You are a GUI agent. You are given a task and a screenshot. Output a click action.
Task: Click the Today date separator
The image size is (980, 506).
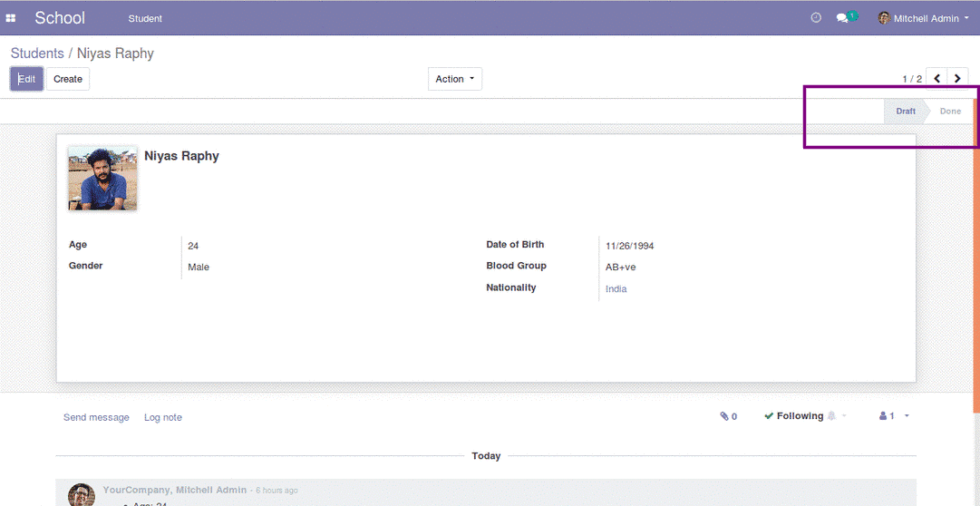pos(486,456)
